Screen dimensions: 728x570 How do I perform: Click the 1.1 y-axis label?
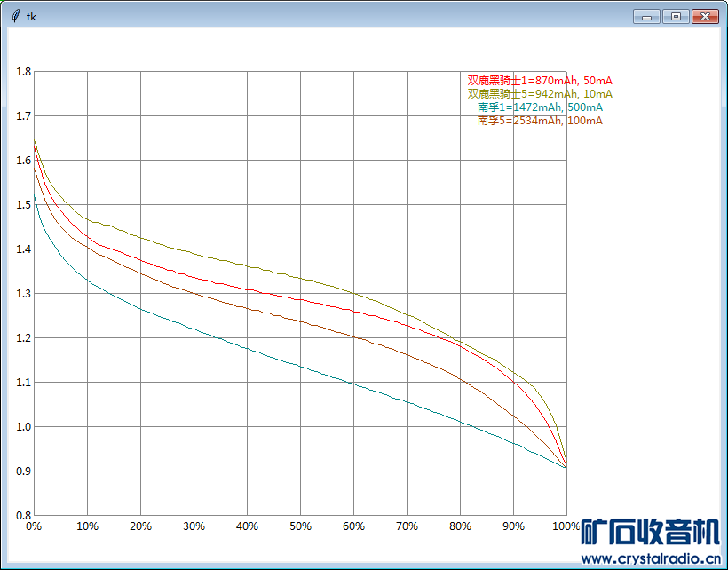(x=24, y=383)
